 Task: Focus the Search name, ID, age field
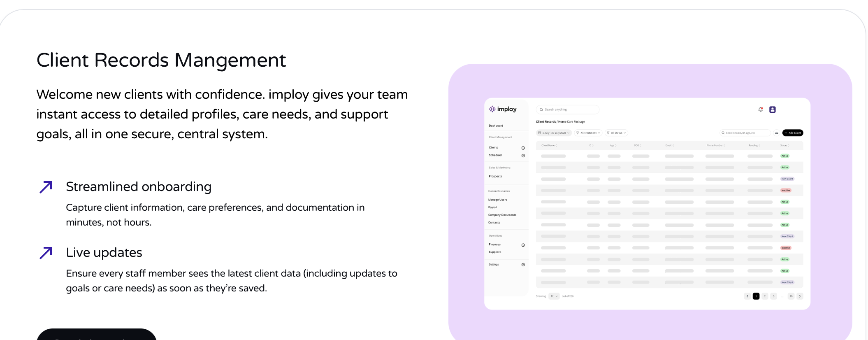(745, 133)
